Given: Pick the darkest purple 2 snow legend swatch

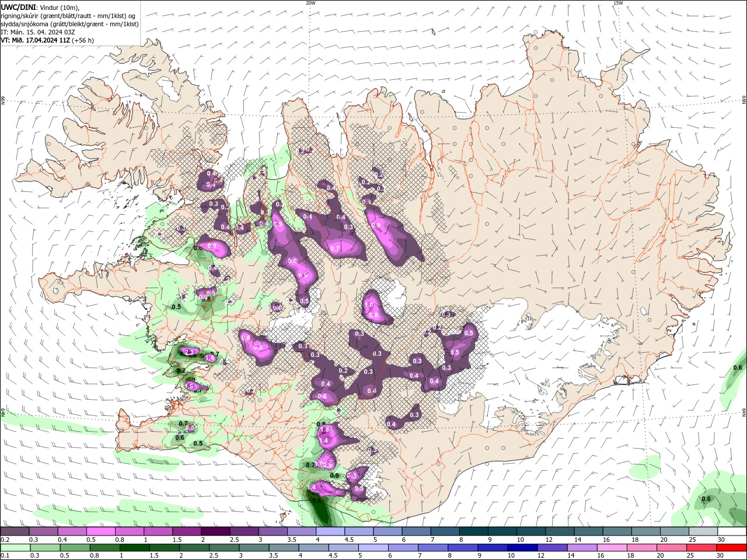Looking at the screenshot, I should coord(216,531).
